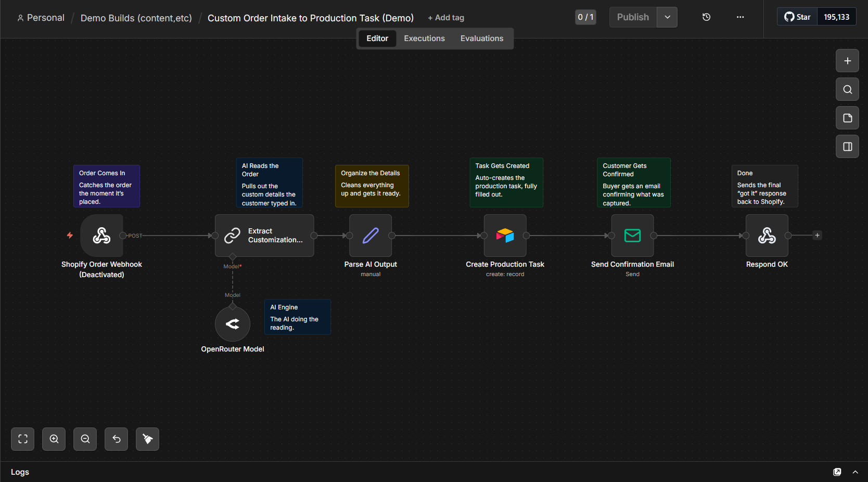Screen dimensions: 868x482
Task: Tidy up the workflow nodes
Action: pyautogui.click(x=148, y=439)
